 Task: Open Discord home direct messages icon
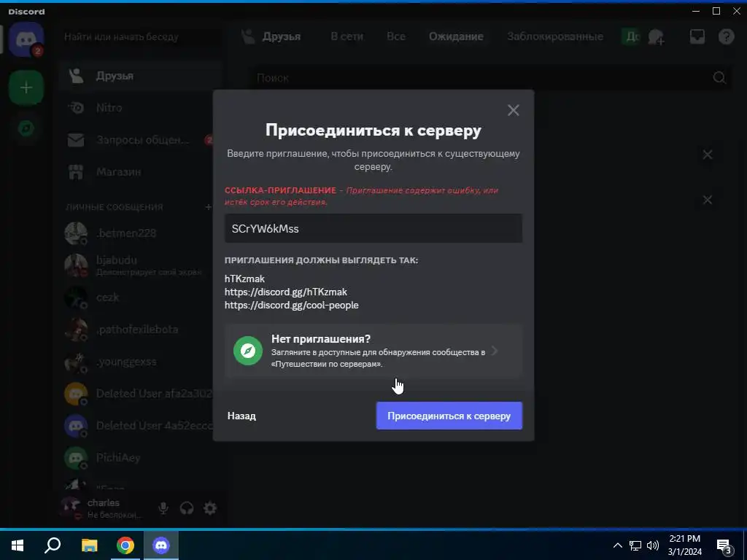(x=26, y=40)
